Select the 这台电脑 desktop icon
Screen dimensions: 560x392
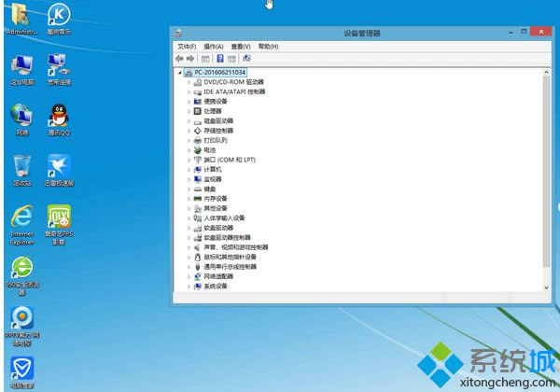point(22,70)
